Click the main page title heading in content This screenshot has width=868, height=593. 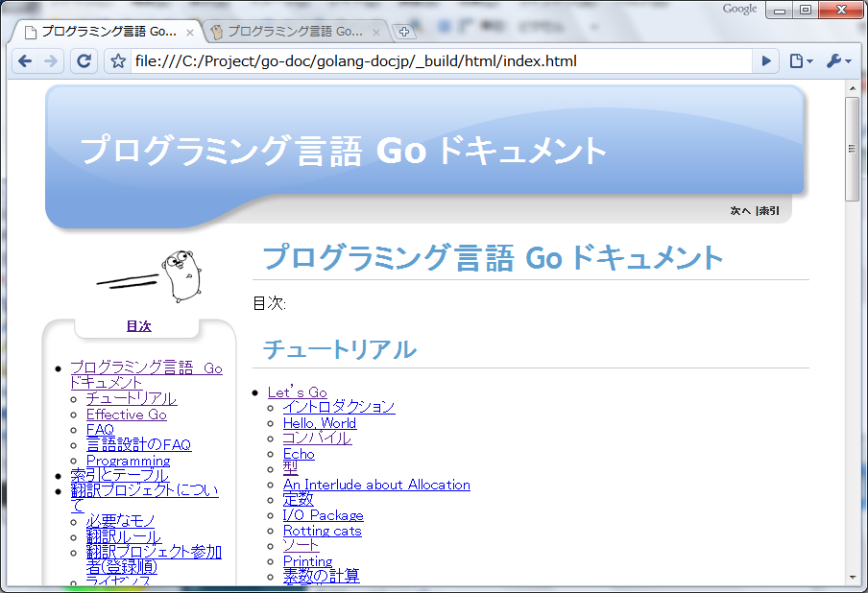point(493,258)
